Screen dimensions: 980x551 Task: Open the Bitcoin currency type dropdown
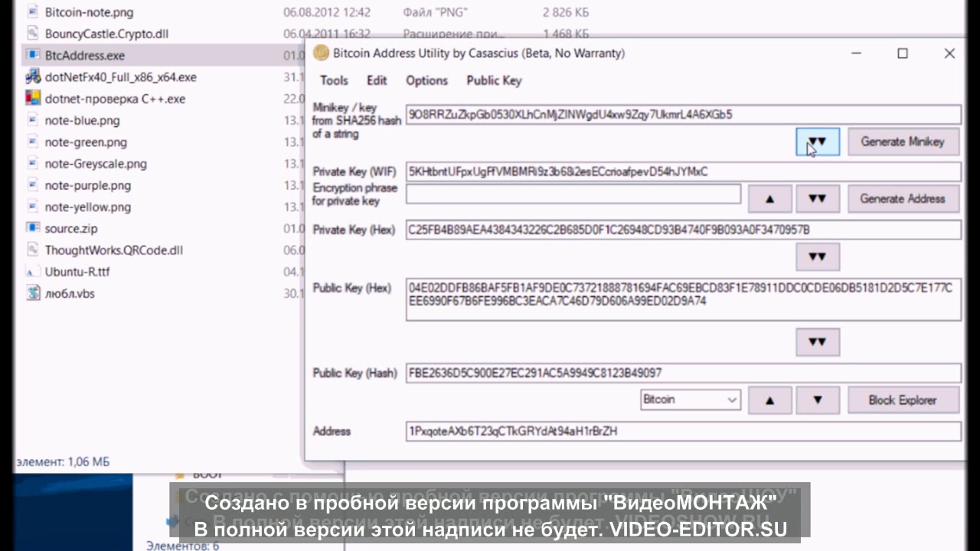690,399
